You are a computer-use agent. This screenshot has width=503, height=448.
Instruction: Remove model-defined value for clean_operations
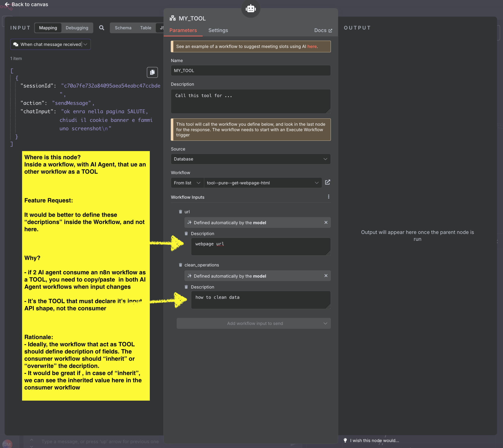click(x=326, y=276)
